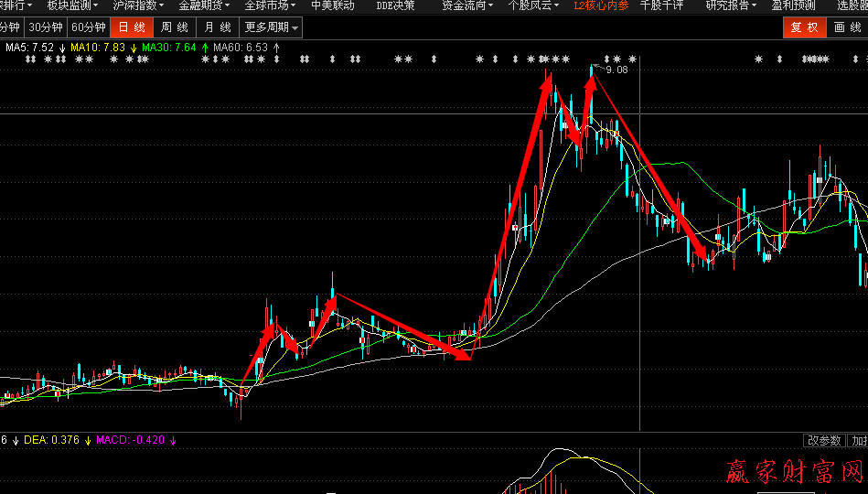868x494 pixels.
Task: Click the MA30 indicator up arrow
Action: pyautogui.click(x=205, y=47)
